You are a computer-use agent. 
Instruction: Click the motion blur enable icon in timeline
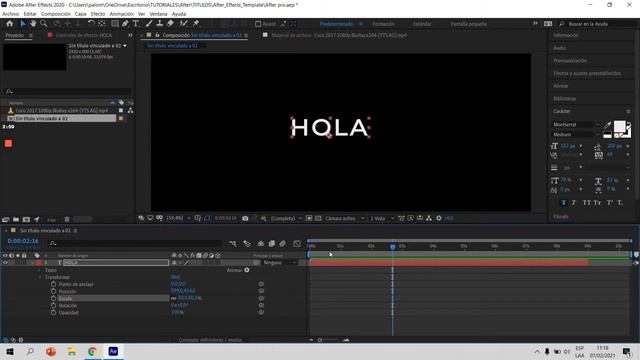click(282, 244)
